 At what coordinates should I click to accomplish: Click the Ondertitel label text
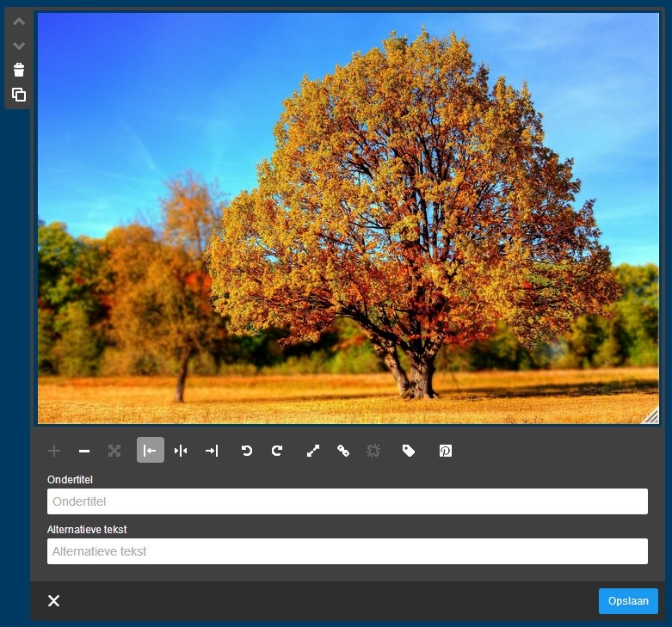pyautogui.click(x=70, y=480)
